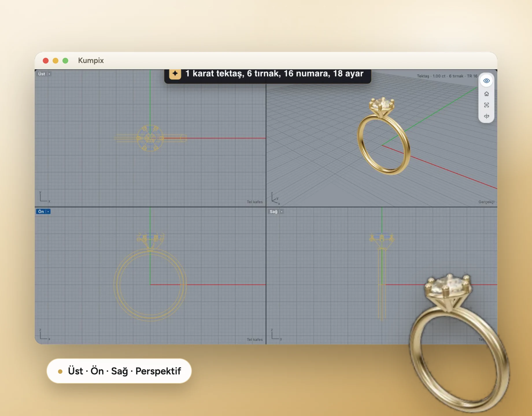This screenshot has width=532, height=416.
Task: Click the 'Üst · Ön · Sağ · Perspektif' pill
Action: [119, 371]
